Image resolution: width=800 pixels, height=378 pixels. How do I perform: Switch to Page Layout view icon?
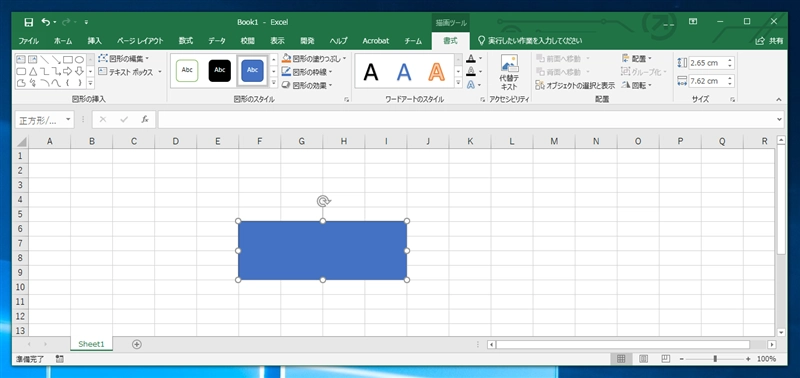tap(643, 359)
